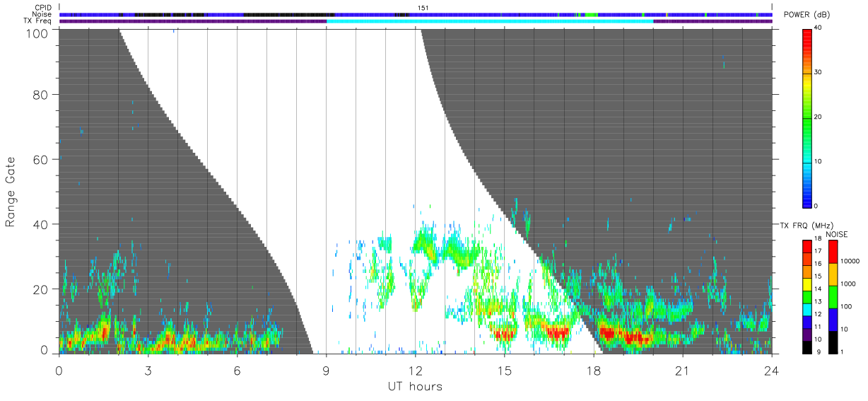Click the 15 tick on UT hours axis
This screenshot has height=401, width=868.
(504, 370)
